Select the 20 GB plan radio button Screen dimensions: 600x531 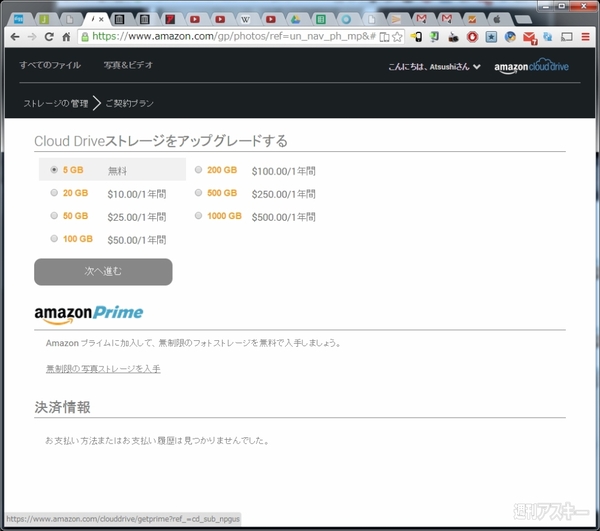click(x=54, y=192)
